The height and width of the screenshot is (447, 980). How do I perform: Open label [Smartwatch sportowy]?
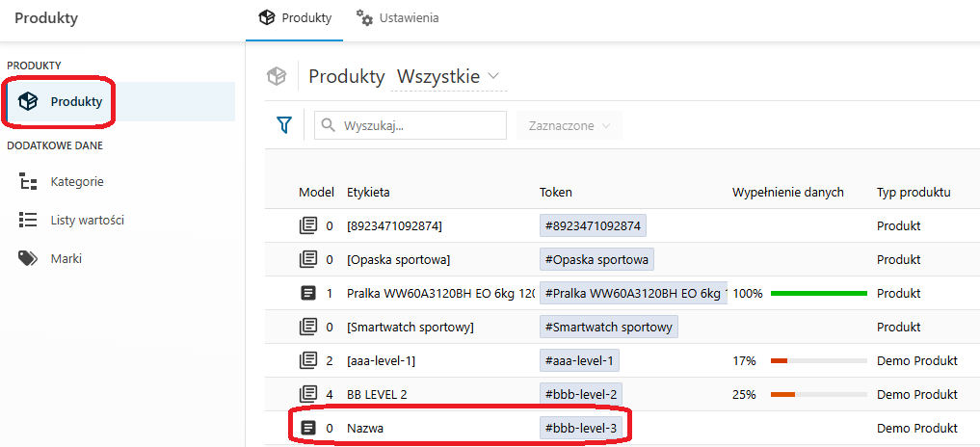click(411, 327)
